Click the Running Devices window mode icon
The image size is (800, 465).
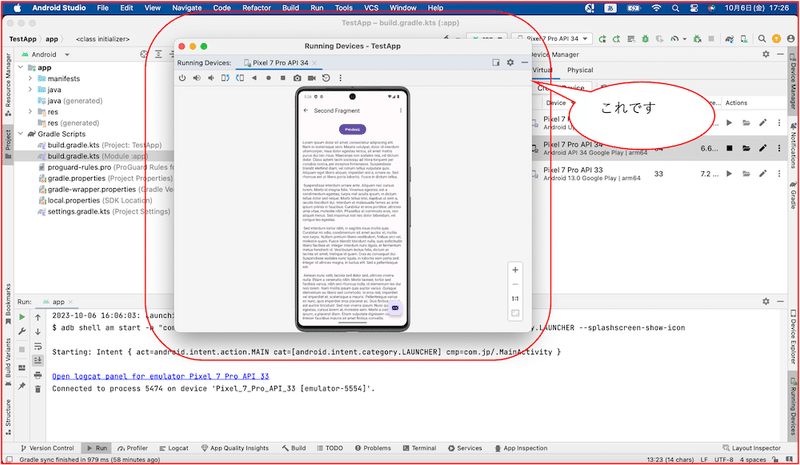point(496,62)
